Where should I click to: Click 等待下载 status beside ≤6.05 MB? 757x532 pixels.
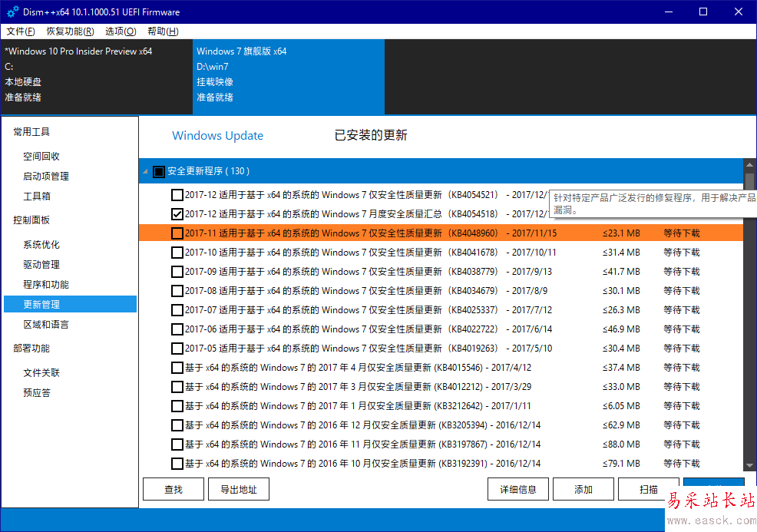682,406
